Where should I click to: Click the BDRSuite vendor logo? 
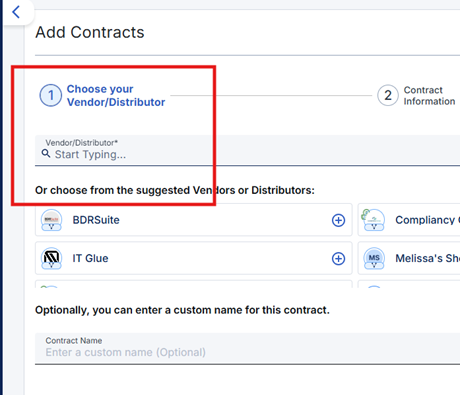coord(51,220)
